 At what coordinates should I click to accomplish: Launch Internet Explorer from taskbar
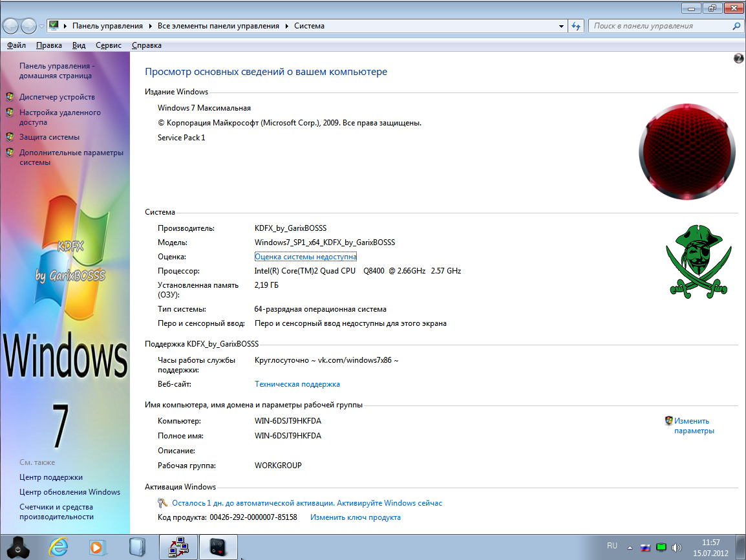click(59, 547)
